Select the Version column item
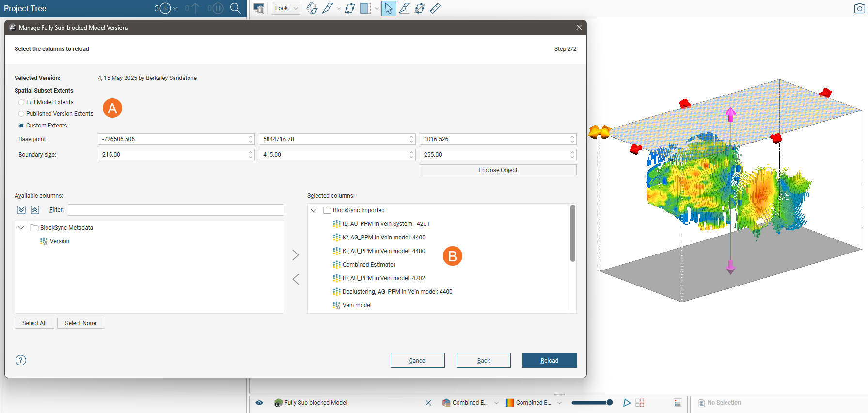Image resolution: width=868 pixels, height=413 pixels. click(60, 241)
